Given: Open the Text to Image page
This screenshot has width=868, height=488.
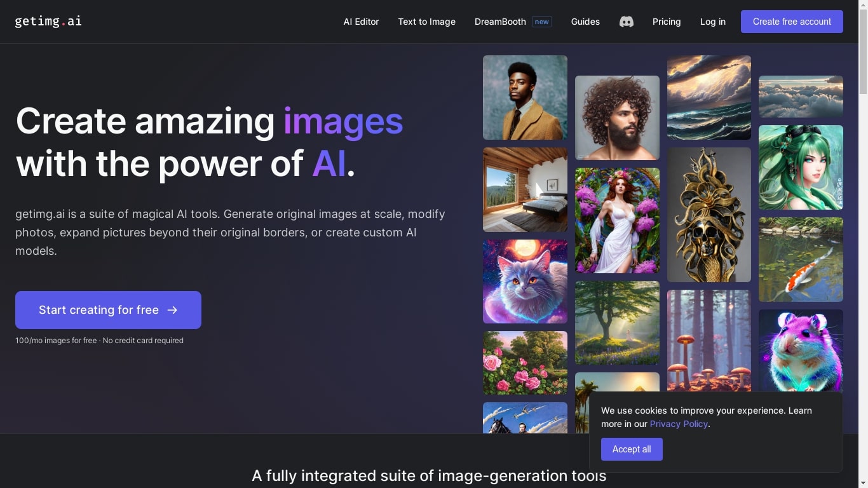Looking at the screenshot, I should 426,22.
